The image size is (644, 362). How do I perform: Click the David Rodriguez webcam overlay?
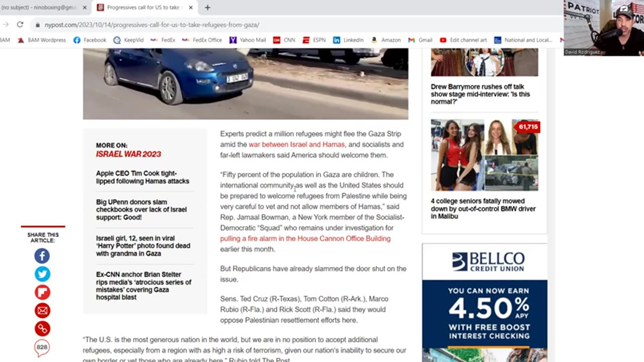click(x=603, y=28)
